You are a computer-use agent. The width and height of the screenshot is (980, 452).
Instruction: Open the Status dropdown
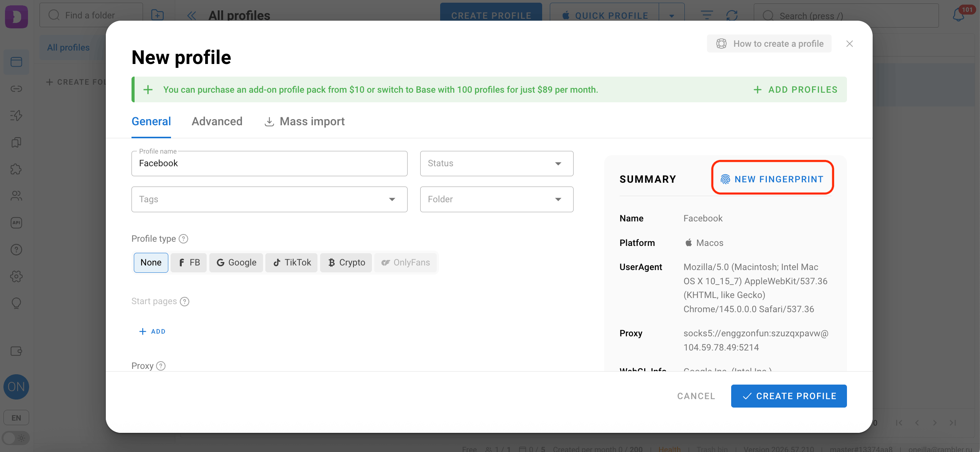pyautogui.click(x=496, y=163)
